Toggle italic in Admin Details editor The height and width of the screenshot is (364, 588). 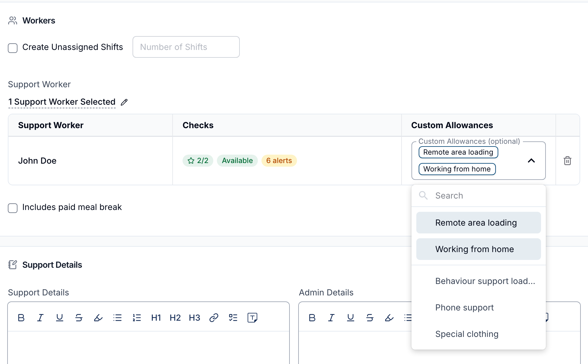331,318
